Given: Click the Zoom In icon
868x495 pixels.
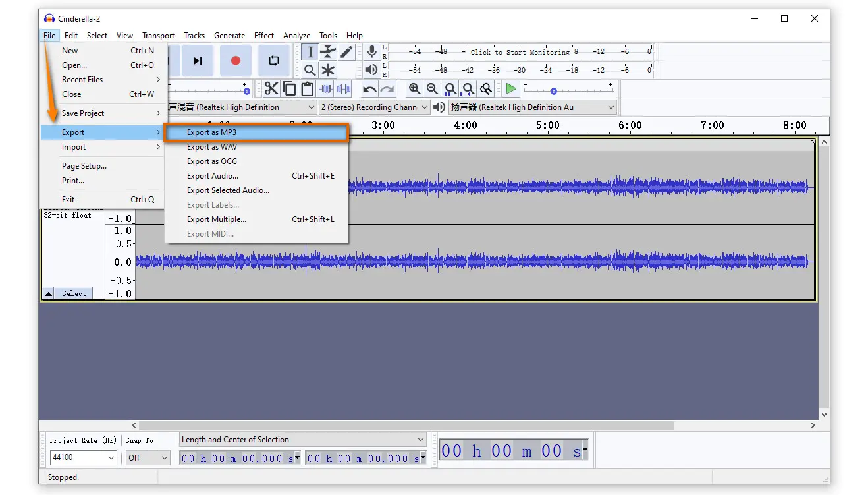Looking at the screenshot, I should pos(414,89).
